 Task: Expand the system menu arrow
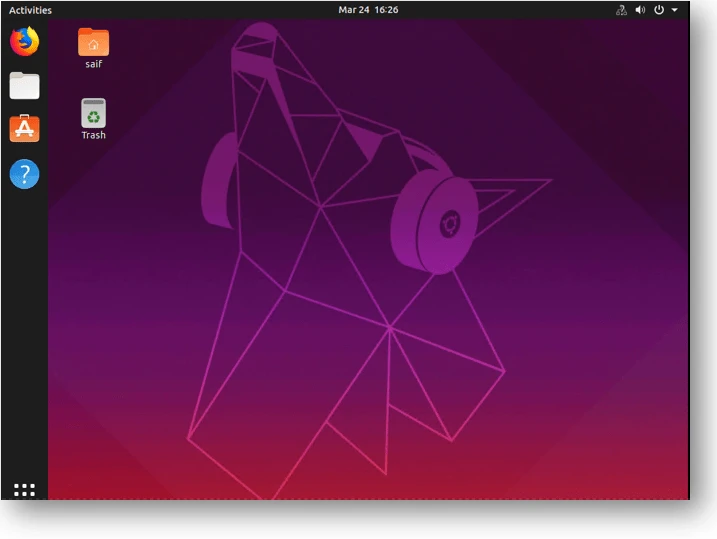coord(674,10)
